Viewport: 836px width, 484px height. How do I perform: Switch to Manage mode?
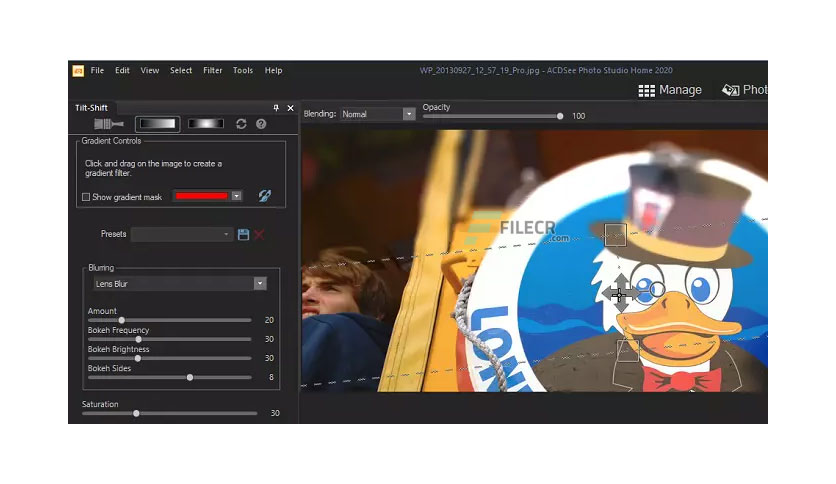[670, 90]
